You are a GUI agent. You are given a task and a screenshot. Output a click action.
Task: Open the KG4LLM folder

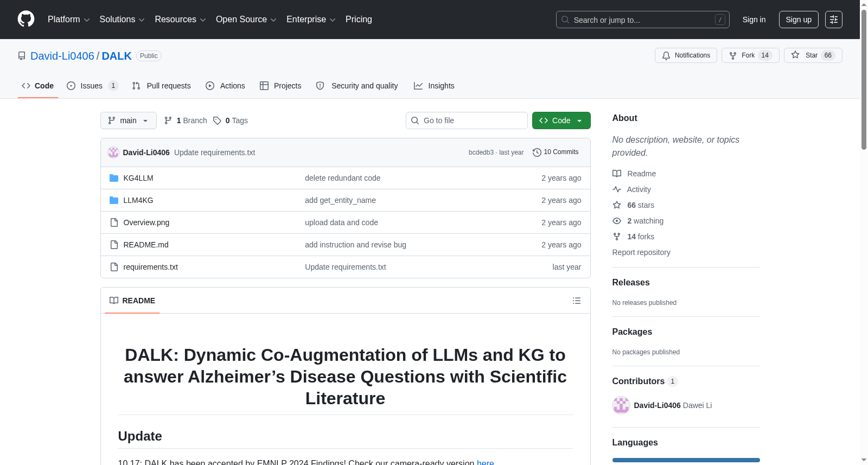pos(138,178)
